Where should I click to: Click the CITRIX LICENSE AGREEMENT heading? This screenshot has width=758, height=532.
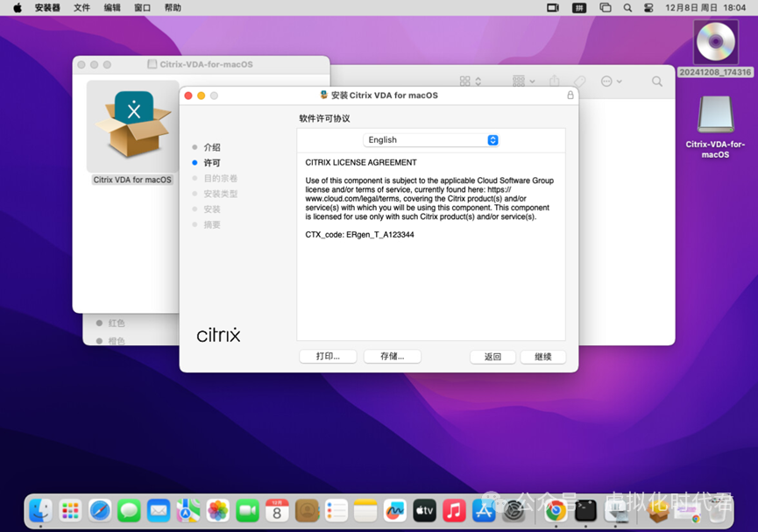pyautogui.click(x=361, y=162)
